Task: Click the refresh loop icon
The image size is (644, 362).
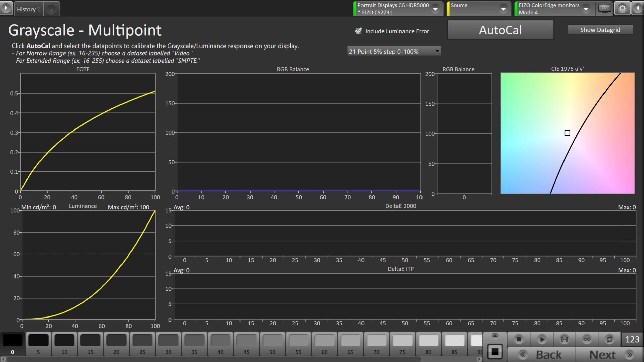Action: pos(609,339)
